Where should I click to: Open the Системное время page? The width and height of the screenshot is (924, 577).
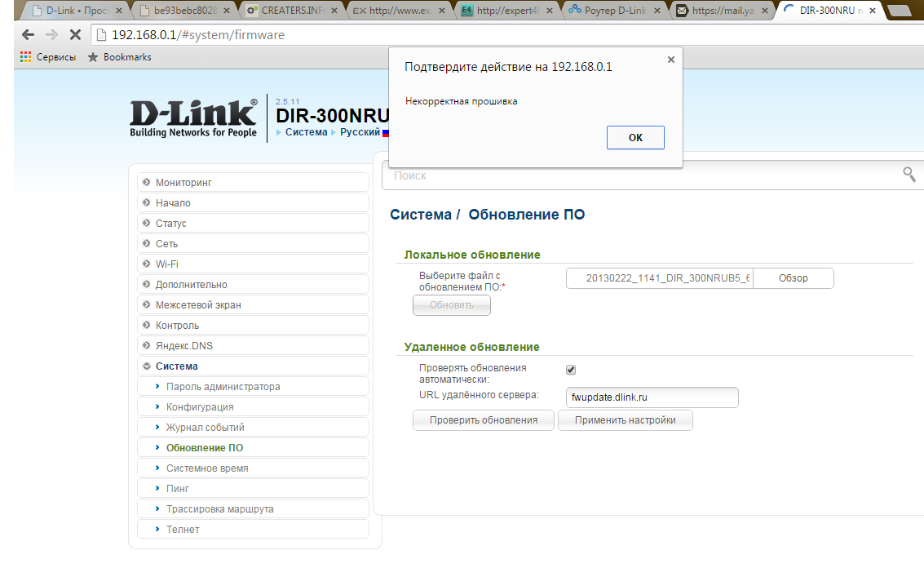pos(253,468)
